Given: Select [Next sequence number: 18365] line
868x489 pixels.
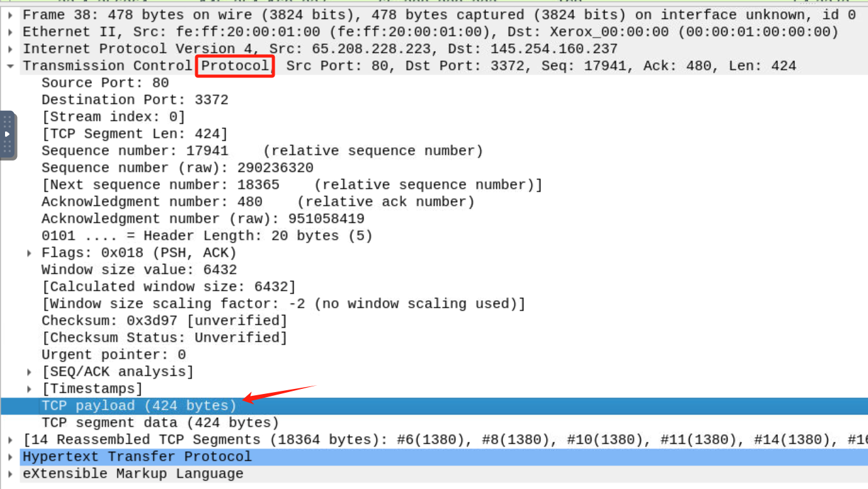Looking at the screenshot, I should tap(292, 184).
